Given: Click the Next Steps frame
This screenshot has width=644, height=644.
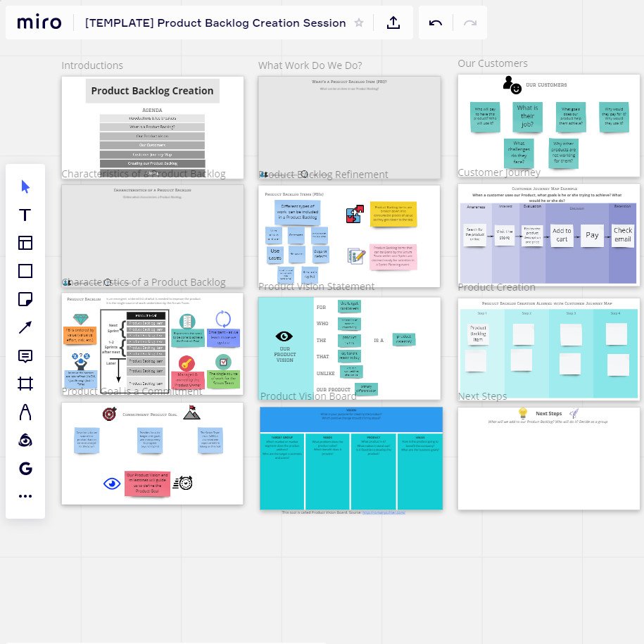Looking at the screenshot, I should [x=548, y=458].
